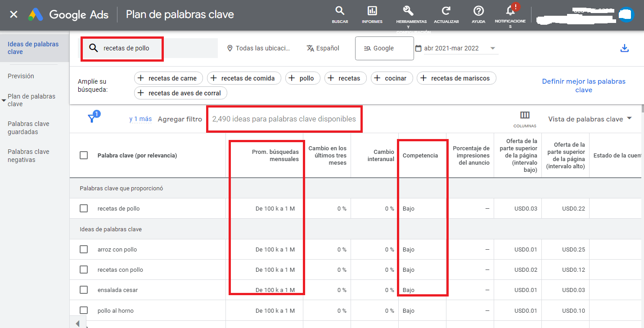
Task: Change the Español language setting
Action: click(x=323, y=48)
